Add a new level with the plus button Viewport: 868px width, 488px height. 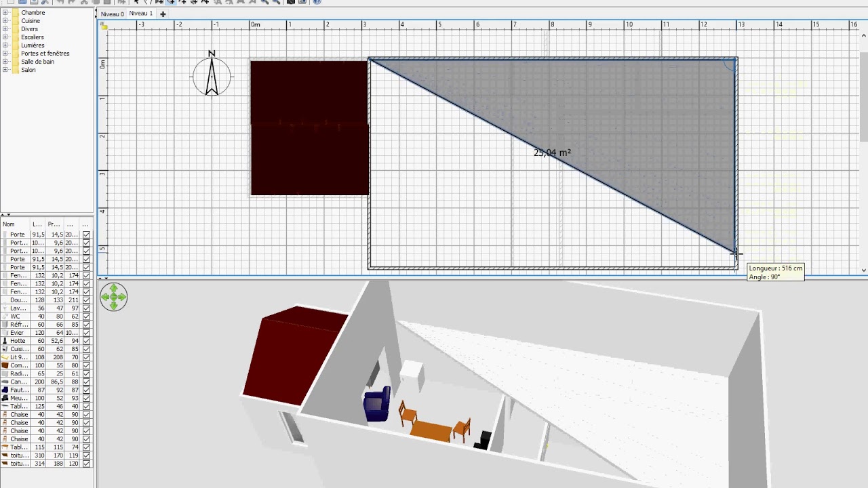pyautogui.click(x=163, y=14)
